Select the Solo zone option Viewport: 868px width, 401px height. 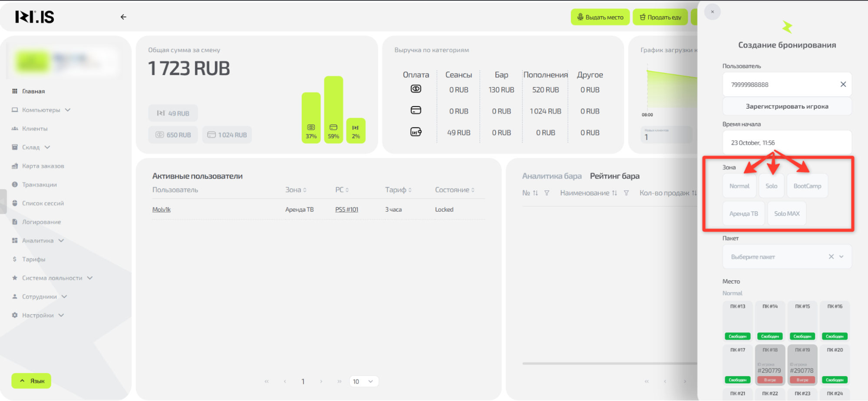coord(771,186)
